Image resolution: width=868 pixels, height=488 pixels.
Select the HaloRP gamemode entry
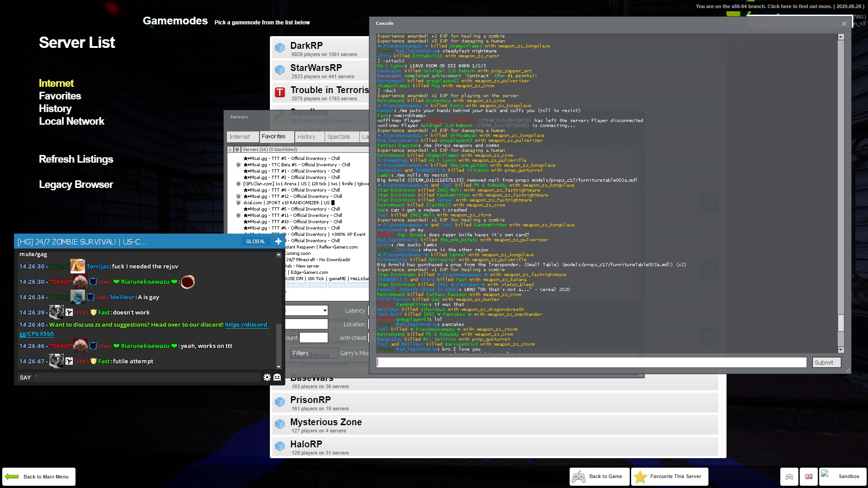click(x=495, y=446)
